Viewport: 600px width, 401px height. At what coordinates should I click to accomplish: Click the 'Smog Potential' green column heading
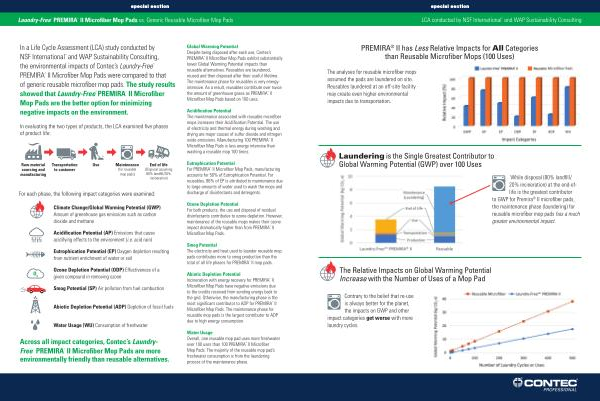pyautogui.click(x=202, y=245)
